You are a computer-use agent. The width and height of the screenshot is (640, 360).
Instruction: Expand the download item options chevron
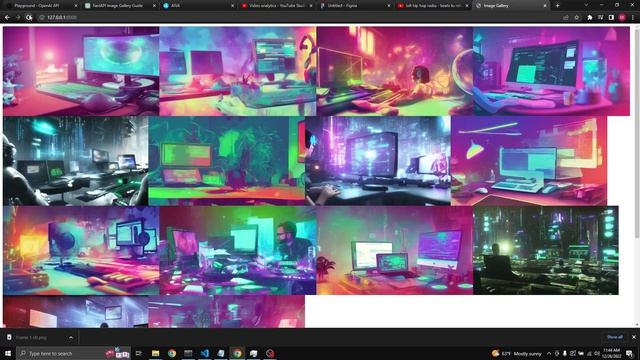(x=71, y=338)
